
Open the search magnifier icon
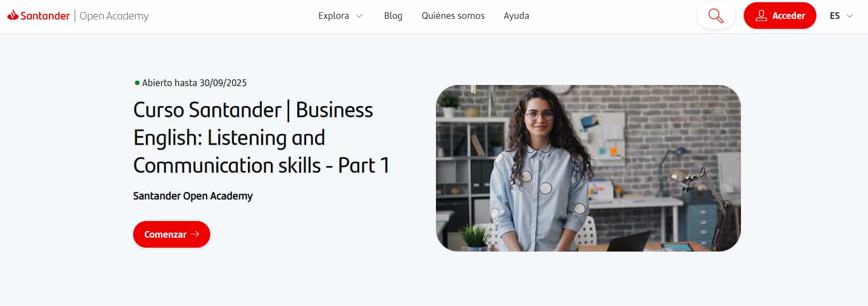(x=716, y=16)
